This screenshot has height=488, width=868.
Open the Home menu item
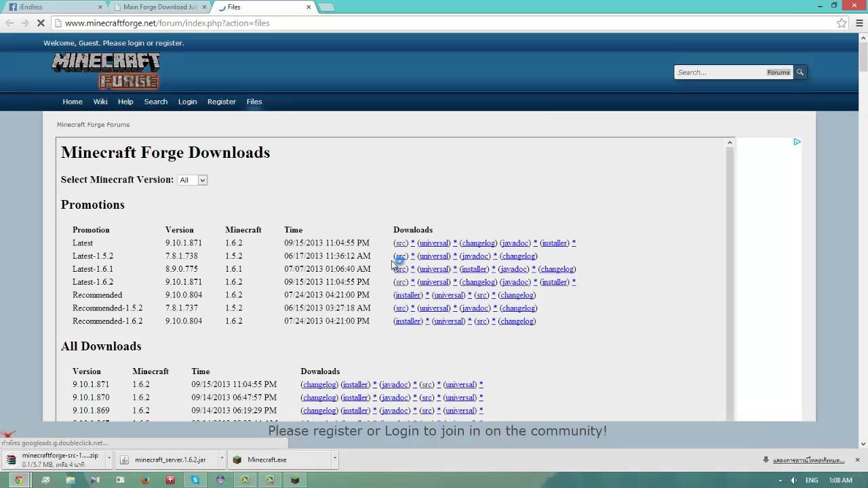[73, 102]
